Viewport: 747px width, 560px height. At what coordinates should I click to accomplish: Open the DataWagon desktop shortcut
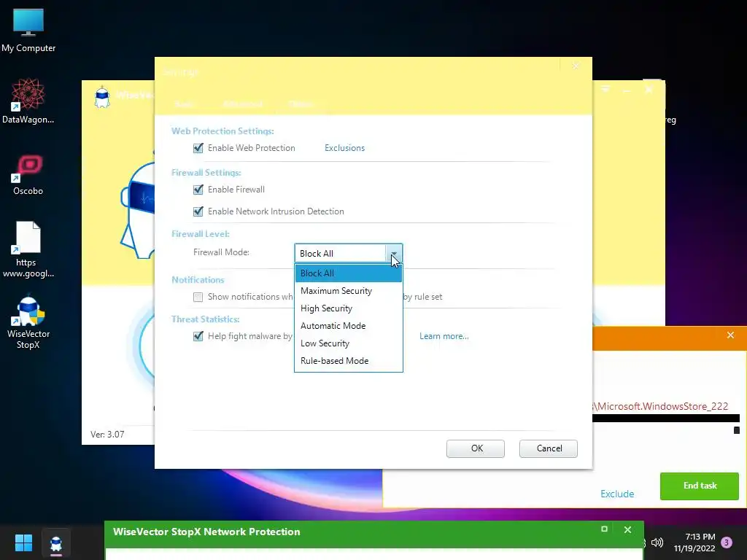click(28, 101)
